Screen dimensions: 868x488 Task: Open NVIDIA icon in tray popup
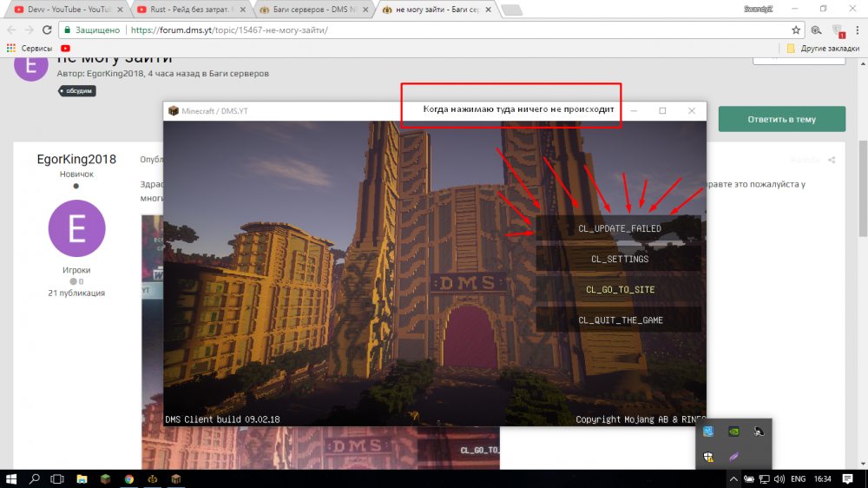[733, 431]
